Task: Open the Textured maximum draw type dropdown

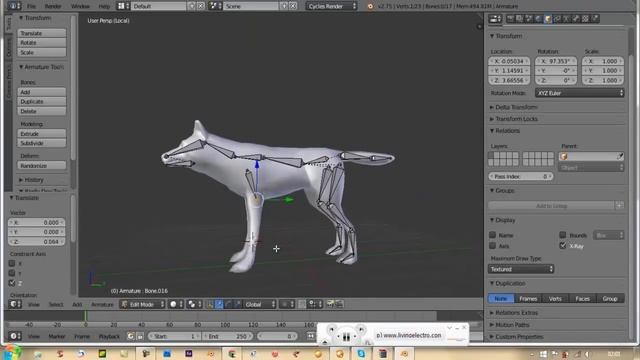Action: (x=521, y=269)
